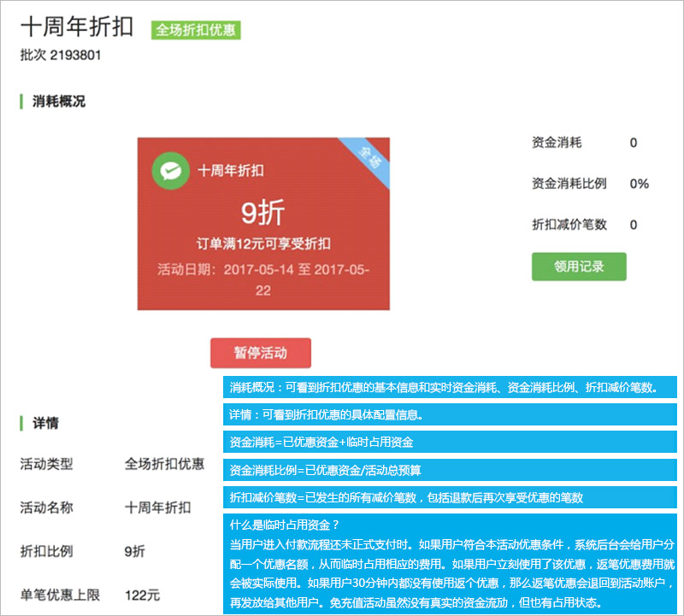Click the 详情 section heading

pos(45,423)
